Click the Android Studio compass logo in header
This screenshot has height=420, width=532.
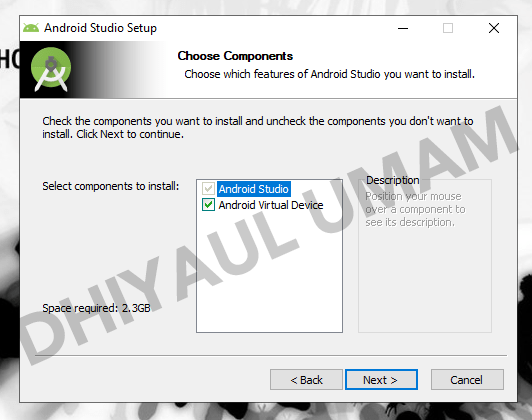pyautogui.click(x=51, y=69)
